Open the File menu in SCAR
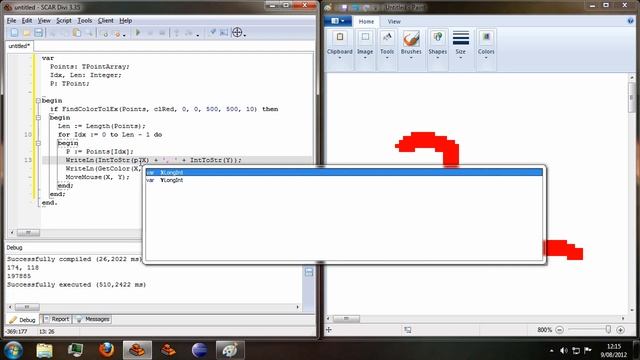This screenshot has height=360, width=640. point(11,20)
